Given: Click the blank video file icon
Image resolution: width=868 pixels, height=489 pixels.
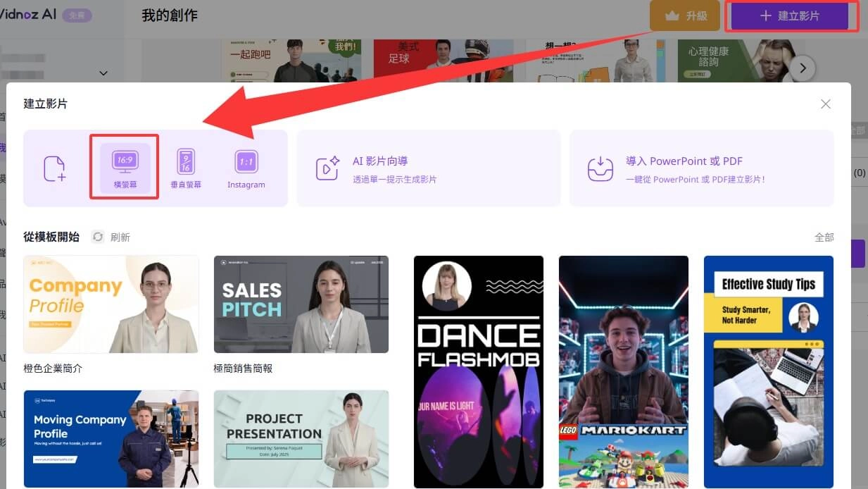Looking at the screenshot, I should (x=54, y=168).
